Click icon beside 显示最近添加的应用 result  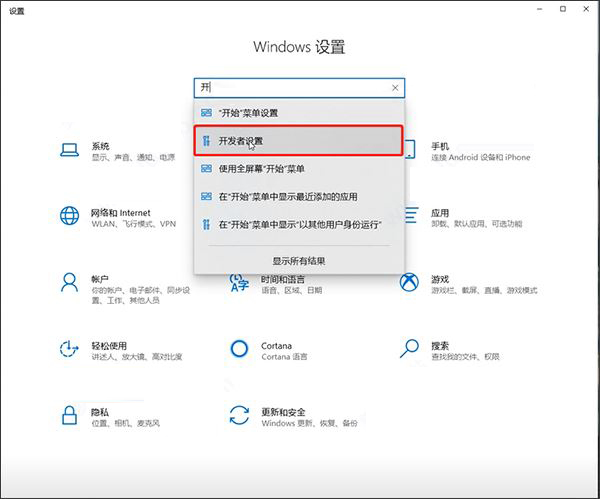click(206, 197)
